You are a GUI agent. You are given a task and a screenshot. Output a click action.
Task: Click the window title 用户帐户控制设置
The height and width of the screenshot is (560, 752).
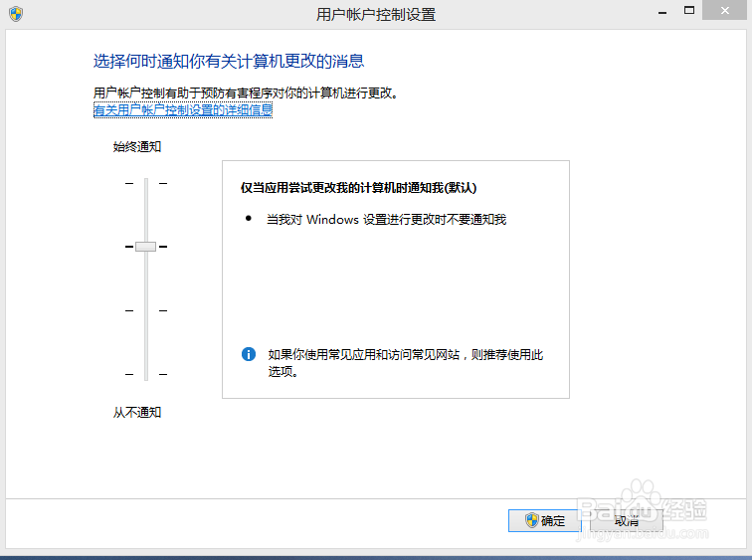pos(376,14)
